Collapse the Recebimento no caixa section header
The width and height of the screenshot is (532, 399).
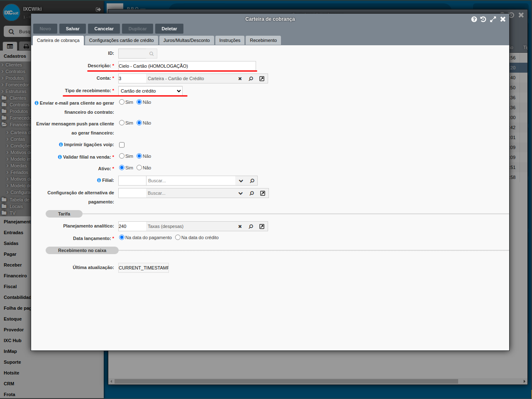pyautogui.click(x=82, y=250)
